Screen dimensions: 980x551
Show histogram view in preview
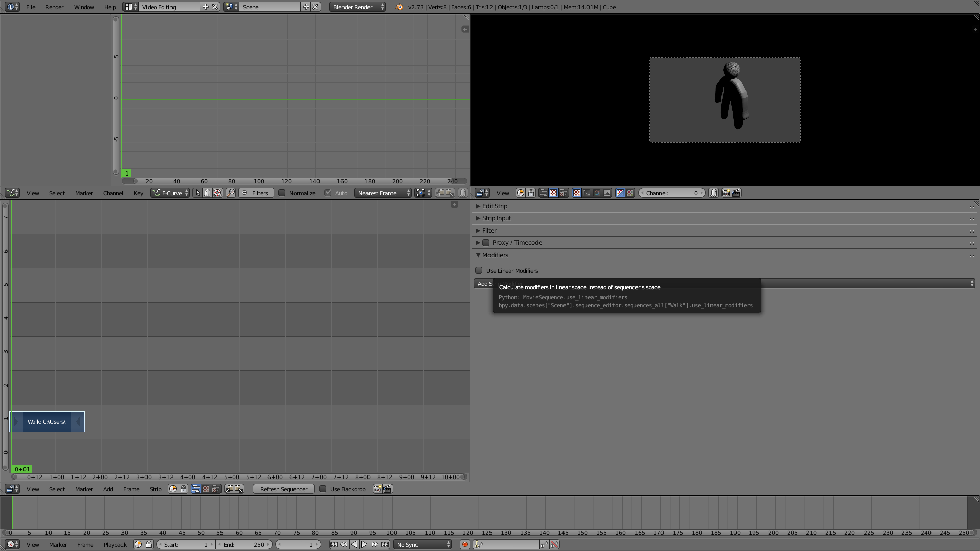point(607,193)
